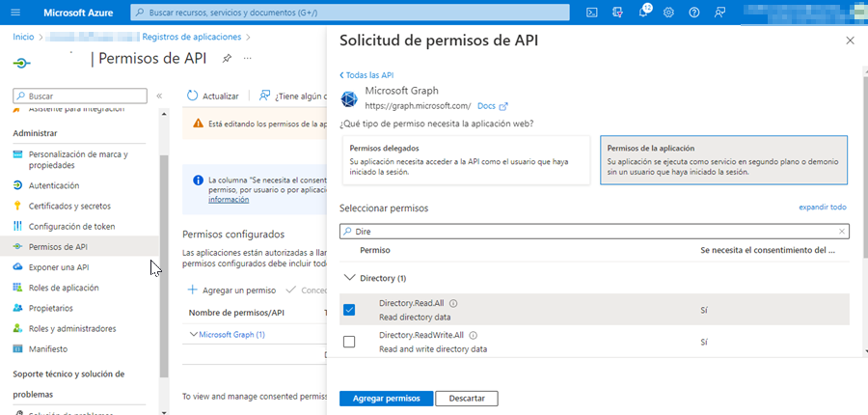Open the Azure portal hamburger menu
This screenshot has height=415, width=868.
coord(15,13)
